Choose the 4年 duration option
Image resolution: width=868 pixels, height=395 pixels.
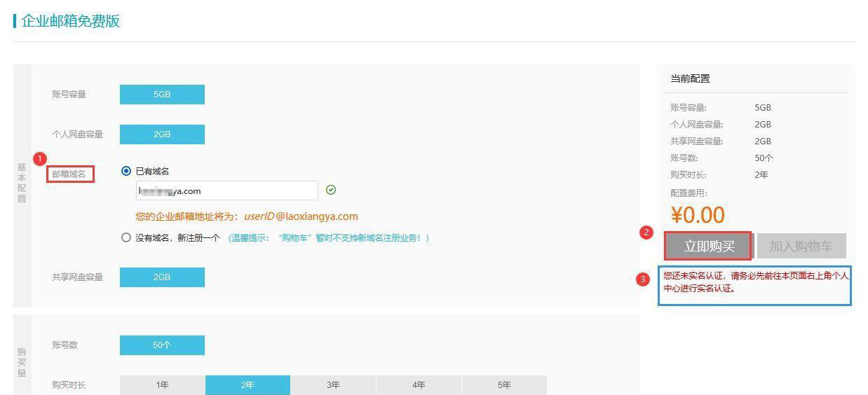(x=419, y=385)
